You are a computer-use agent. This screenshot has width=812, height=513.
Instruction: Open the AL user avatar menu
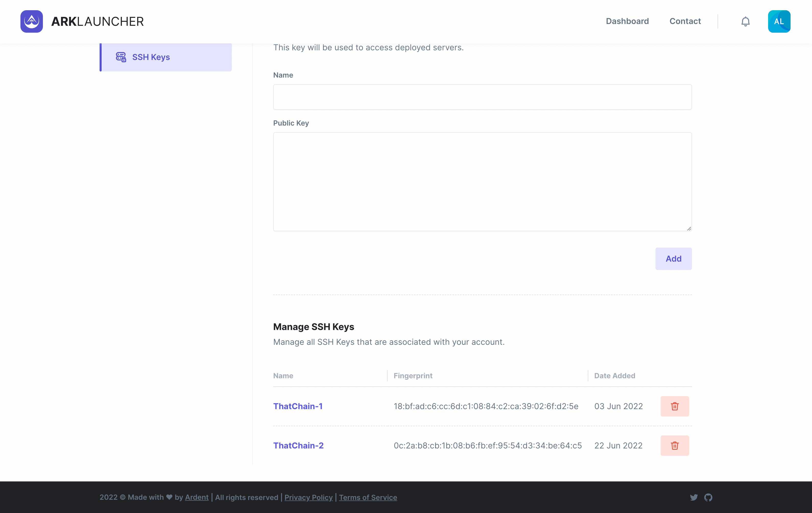pyautogui.click(x=779, y=21)
